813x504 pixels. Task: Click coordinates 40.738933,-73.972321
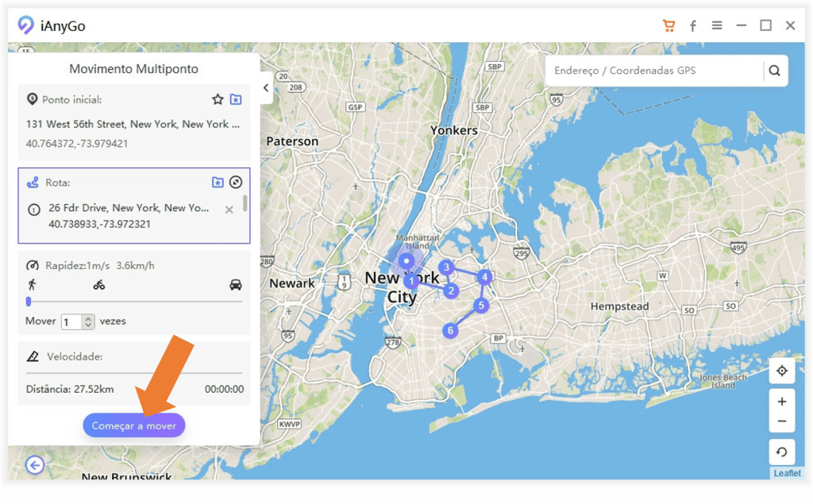tap(99, 224)
